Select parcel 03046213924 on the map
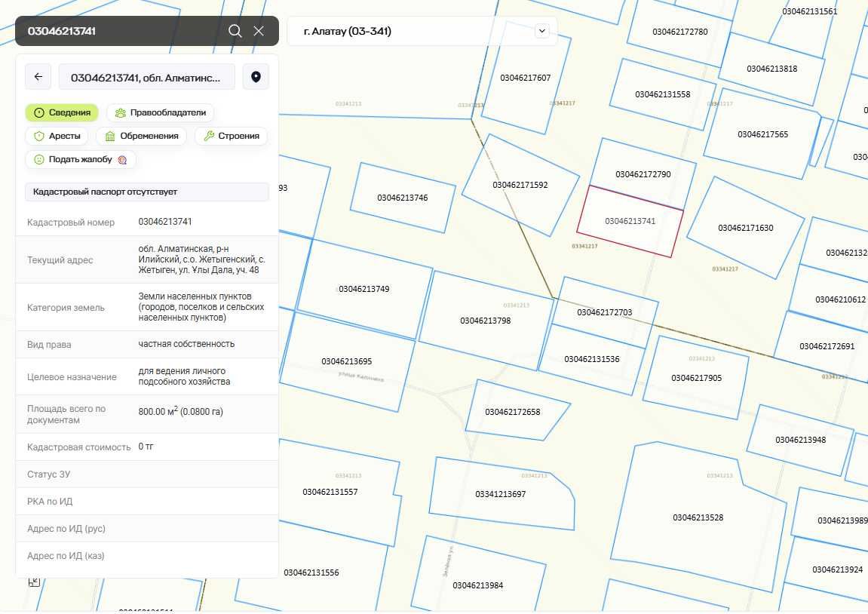Screen dimensions: 868x614 click(837, 569)
